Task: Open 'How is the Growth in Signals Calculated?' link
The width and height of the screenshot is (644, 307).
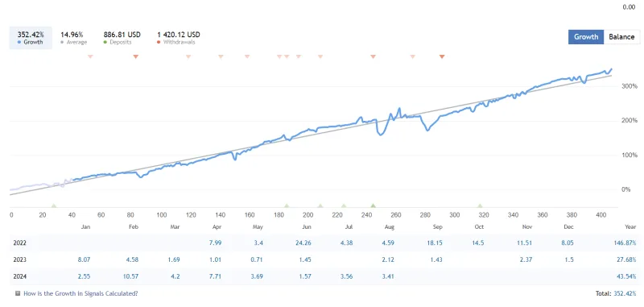Action: 81,293
